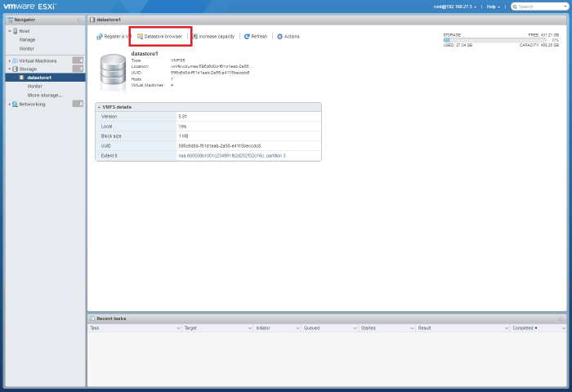Image resolution: width=572 pixels, height=392 pixels.
Task: Click the Block size value 1 MB
Action: [x=184, y=136]
